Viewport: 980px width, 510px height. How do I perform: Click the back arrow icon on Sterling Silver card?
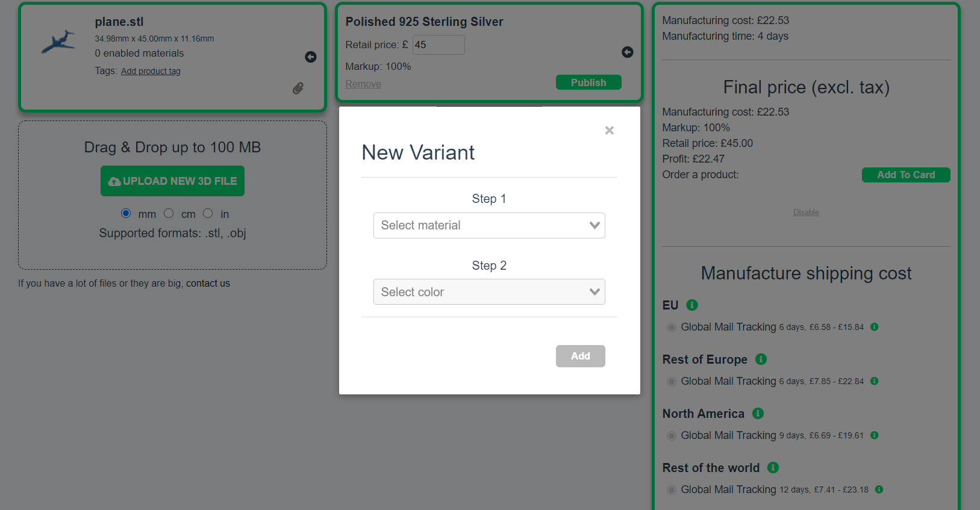(x=628, y=52)
